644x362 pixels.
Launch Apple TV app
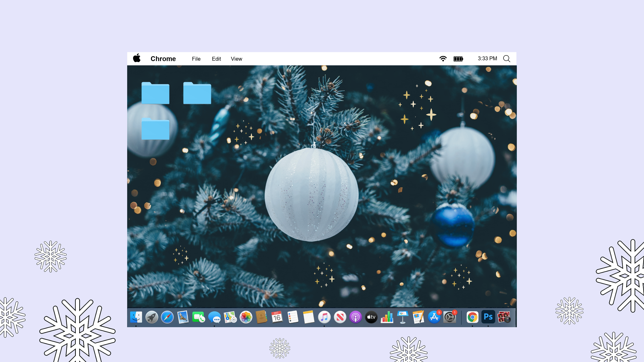(371, 317)
